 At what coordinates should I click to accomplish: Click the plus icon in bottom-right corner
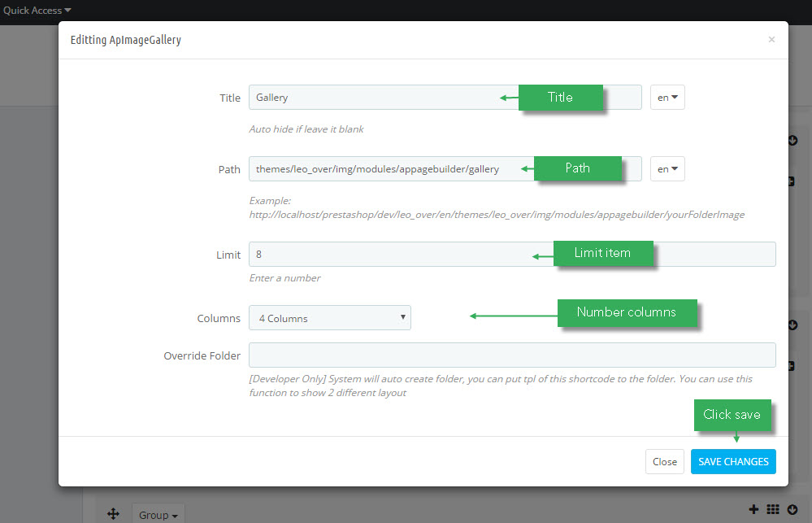pyautogui.click(x=754, y=509)
